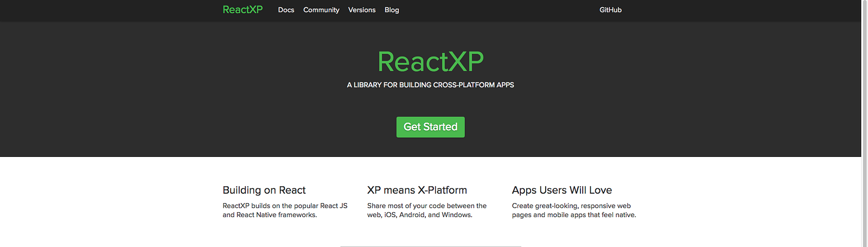Go to the Versions page
Viewport: 868px width, 247px height.
tap(362, 10)
